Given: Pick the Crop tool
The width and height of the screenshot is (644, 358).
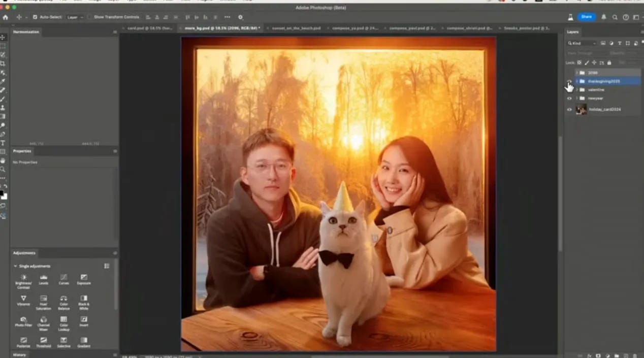Looking at the screenshot, I should [x=3, y=63].
